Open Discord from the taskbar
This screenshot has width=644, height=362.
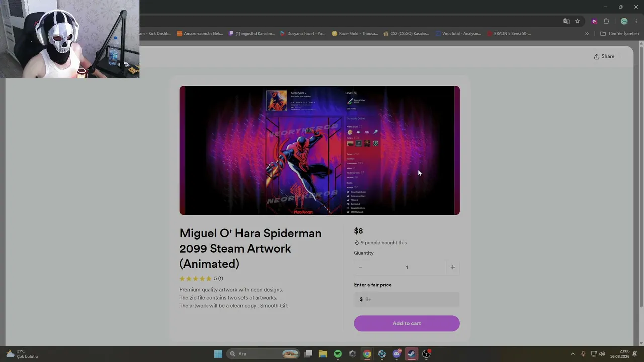click(x=397, y=354)
